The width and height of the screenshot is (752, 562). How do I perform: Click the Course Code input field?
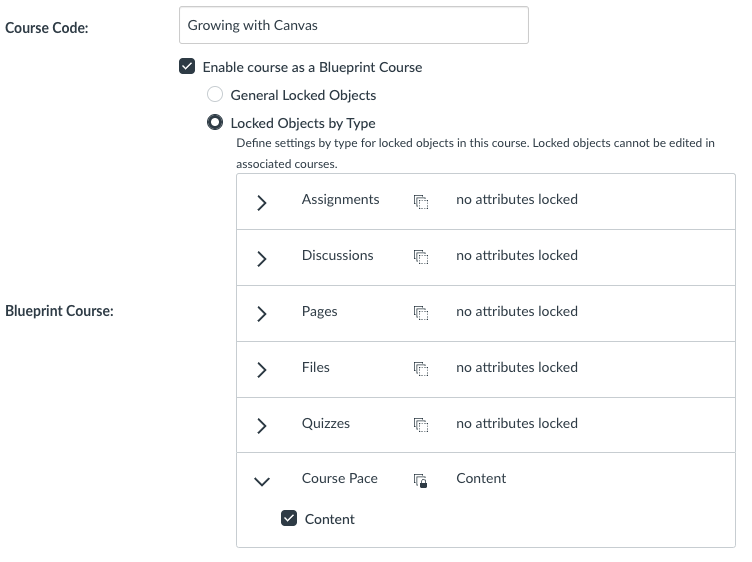click(x=354, y=26)
